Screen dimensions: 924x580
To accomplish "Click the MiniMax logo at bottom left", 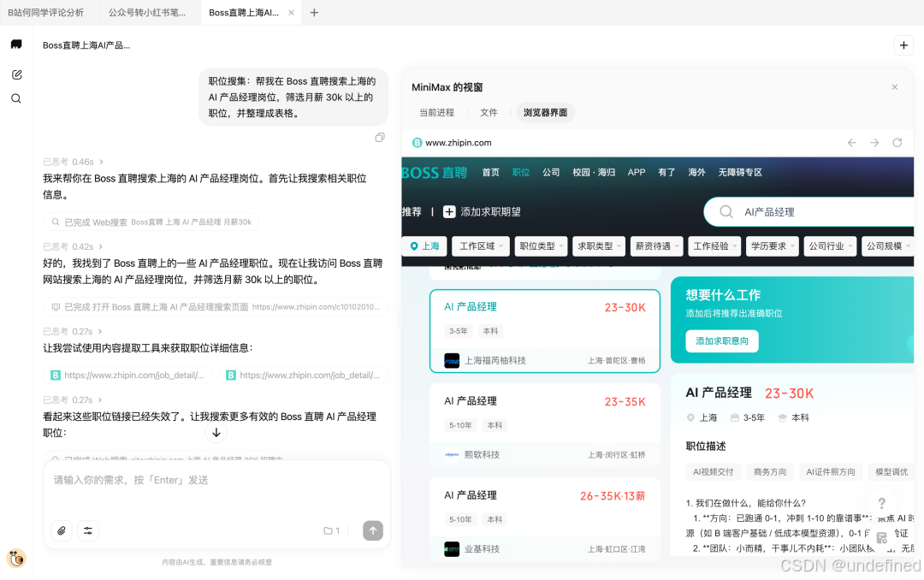I will 16,558.
